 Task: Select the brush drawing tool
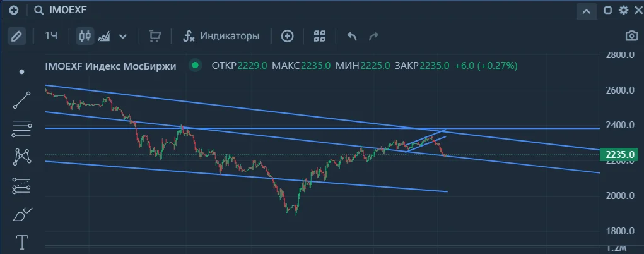pyautogui.click(x=22, y=214)
